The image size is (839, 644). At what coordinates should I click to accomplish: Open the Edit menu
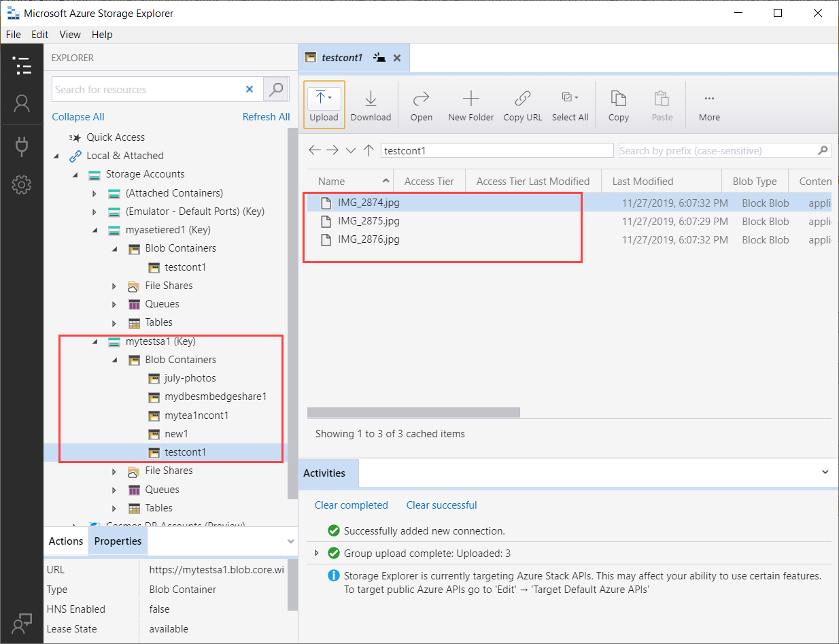point(39,35)
